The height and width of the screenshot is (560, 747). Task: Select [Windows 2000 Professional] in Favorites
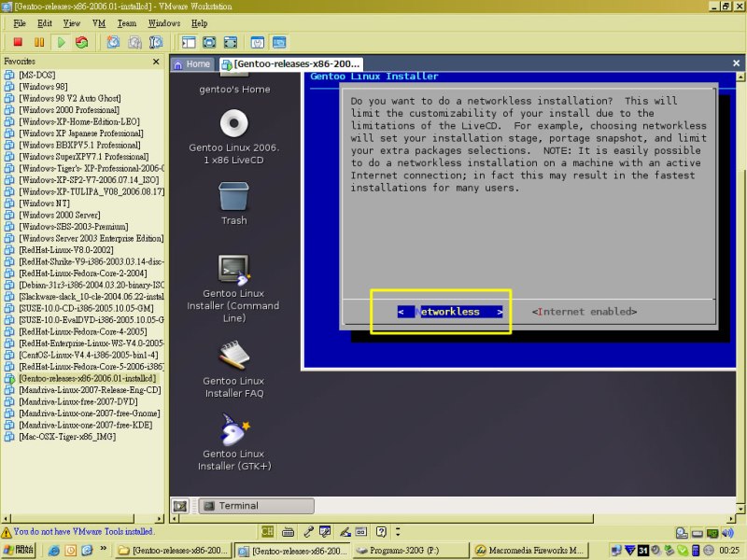tap(68, 110)
